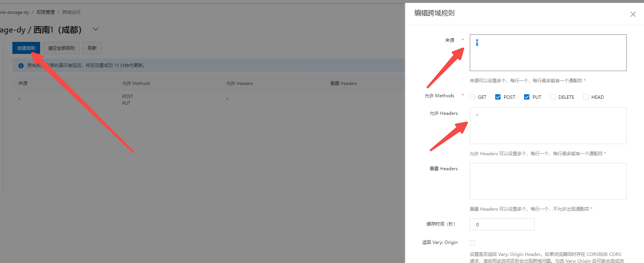Close the cross-origin rule editing panel
This screenshot has width=644, height=263.
(633, 14)
